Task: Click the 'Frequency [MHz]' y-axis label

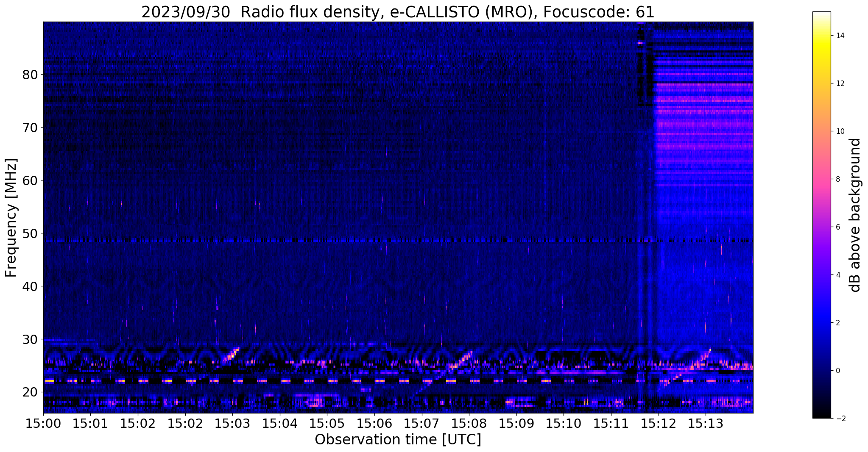Action: click(x=11, y=217)
